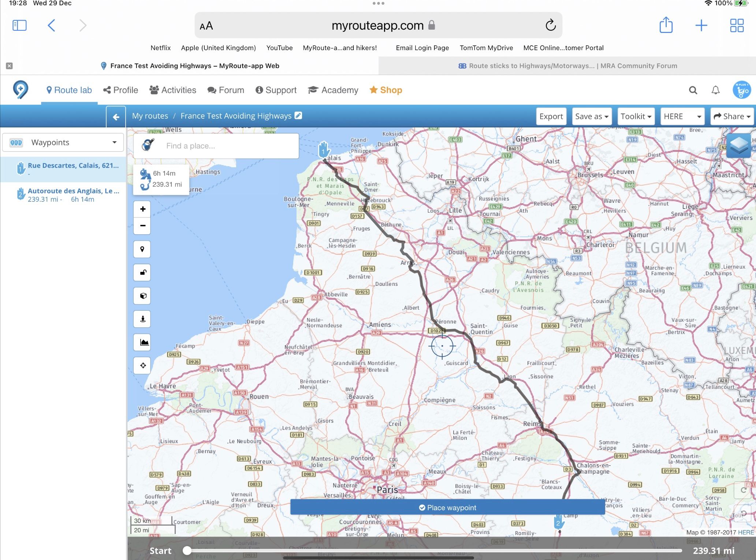Open the Safari share sheet

[666, 25]
